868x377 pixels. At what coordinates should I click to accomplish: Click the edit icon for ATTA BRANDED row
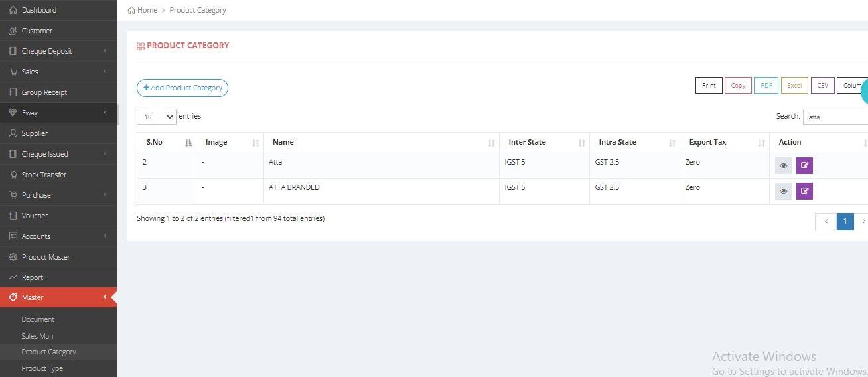[804, 191]
